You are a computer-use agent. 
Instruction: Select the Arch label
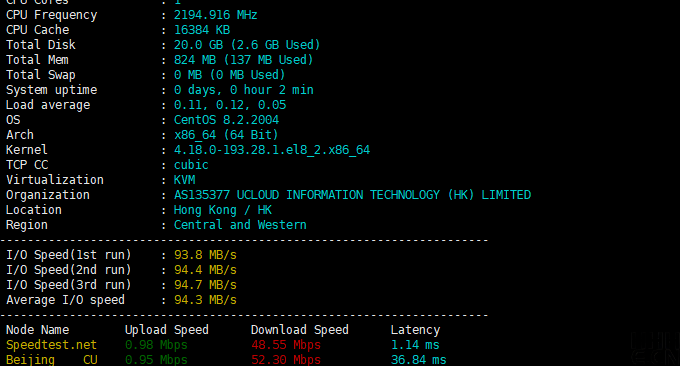(20, 135)
